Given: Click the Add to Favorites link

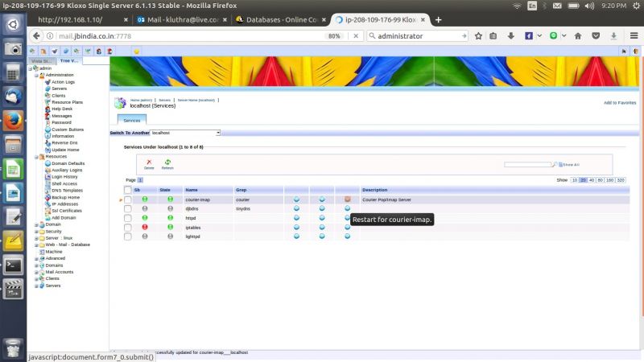Looking at the screenshot, I should (620, 103).
